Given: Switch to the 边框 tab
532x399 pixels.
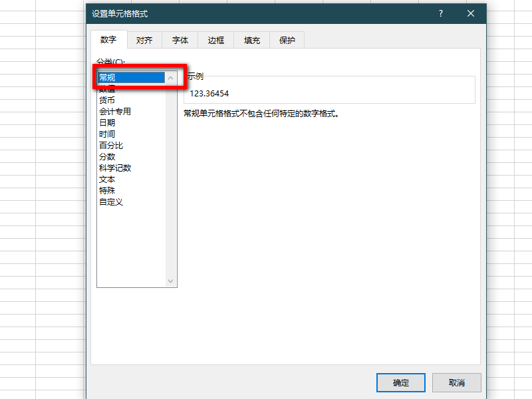Looking at the screenshot, I should pyautogui.click(x=216, y=41).
